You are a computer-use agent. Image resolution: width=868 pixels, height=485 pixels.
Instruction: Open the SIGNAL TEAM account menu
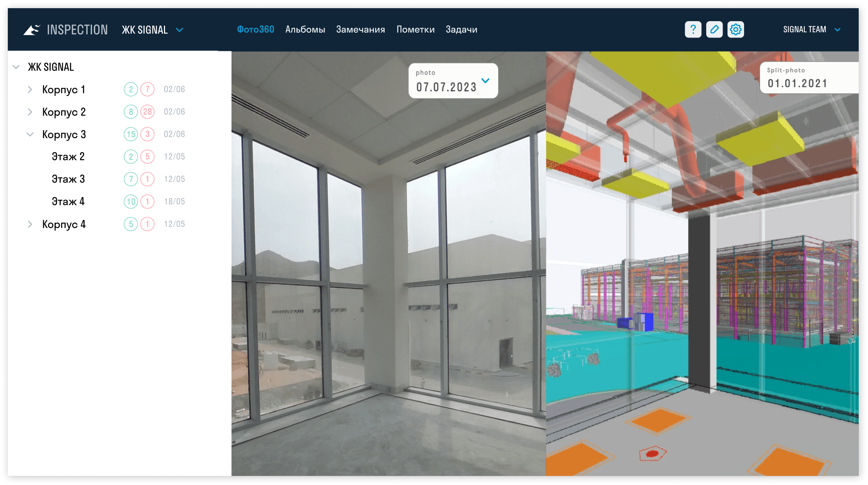pos(837,30)
